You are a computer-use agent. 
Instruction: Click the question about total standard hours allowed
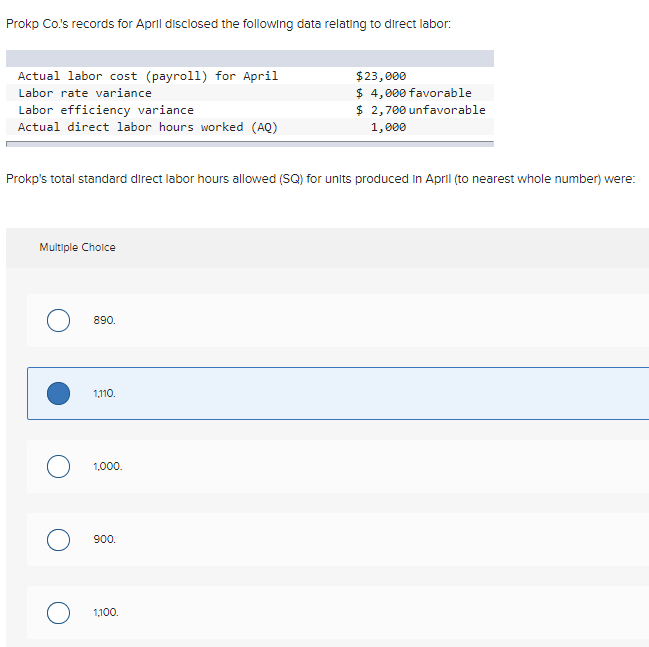320,178
